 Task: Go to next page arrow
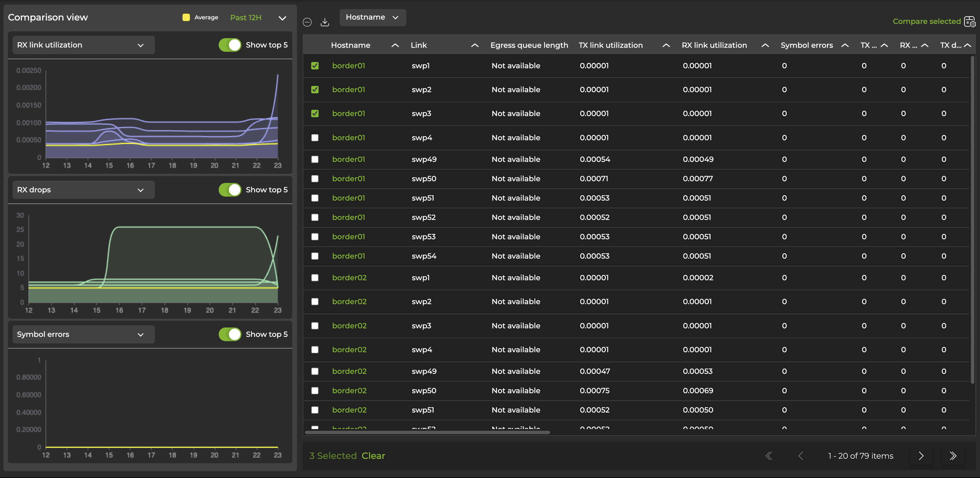coord(921,456)
